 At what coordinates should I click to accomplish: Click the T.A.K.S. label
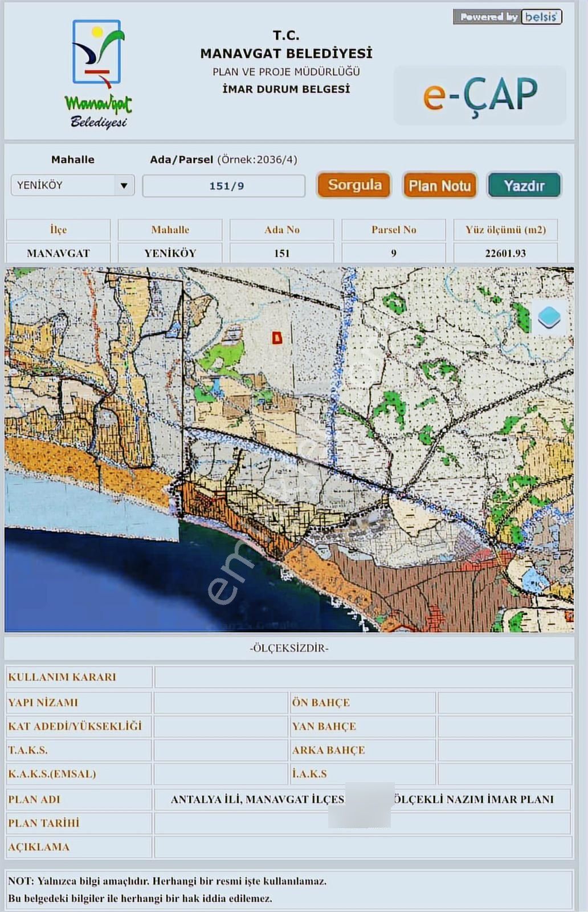pos(28,750)
